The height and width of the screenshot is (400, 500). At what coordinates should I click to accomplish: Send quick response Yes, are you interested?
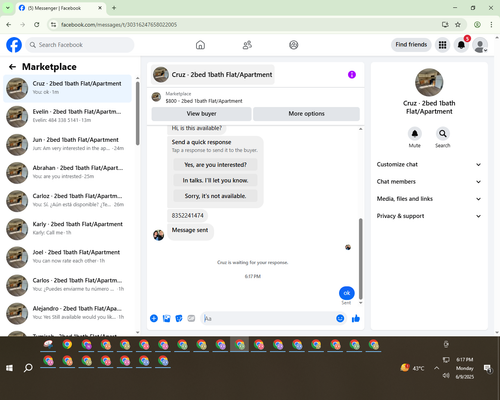pyautogui.click(x=215, y=165)
